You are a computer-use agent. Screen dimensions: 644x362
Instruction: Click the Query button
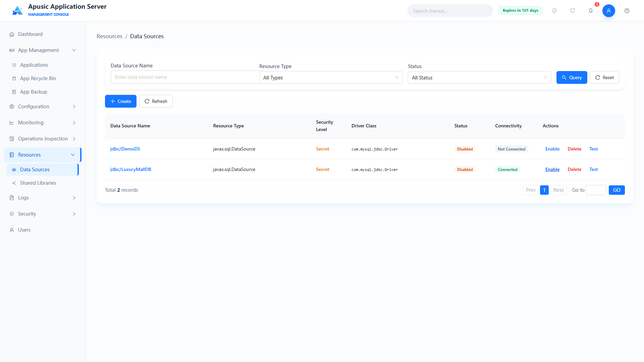[x=572, y=77]
